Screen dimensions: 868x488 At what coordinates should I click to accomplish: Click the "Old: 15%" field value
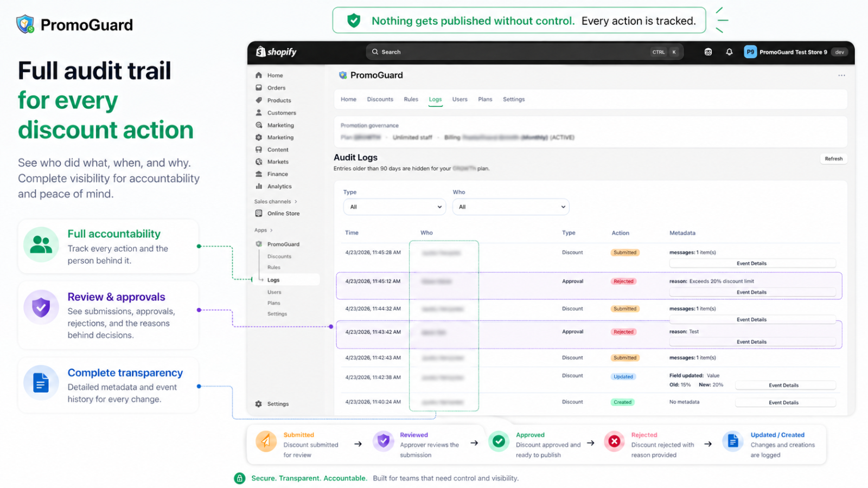point(680,385)
